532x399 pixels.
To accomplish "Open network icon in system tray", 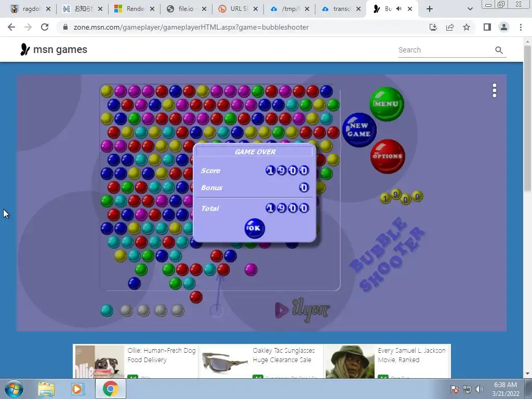I will click(x=467, y=389).
